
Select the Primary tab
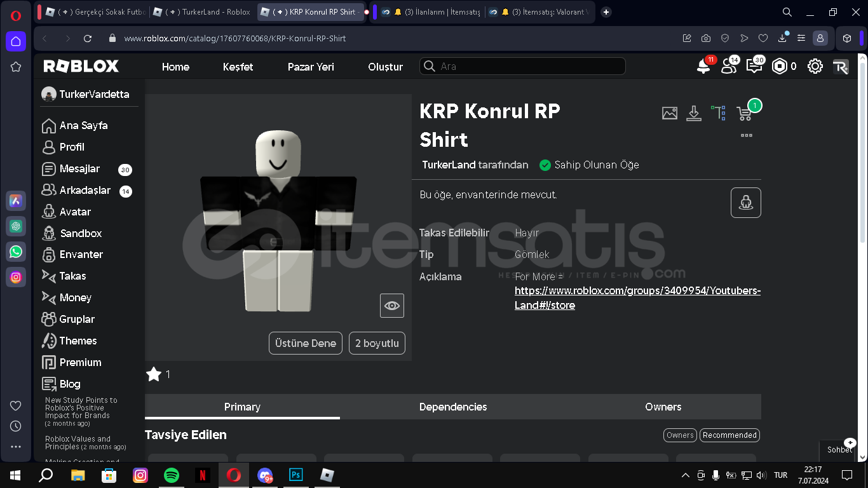pos(242,407)
